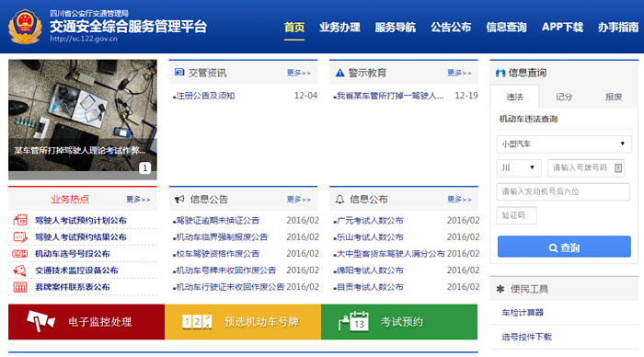Open 机动车行驶证未收回作废公告
This screenshot has width=644, height=357.
[x=230, y=287]
